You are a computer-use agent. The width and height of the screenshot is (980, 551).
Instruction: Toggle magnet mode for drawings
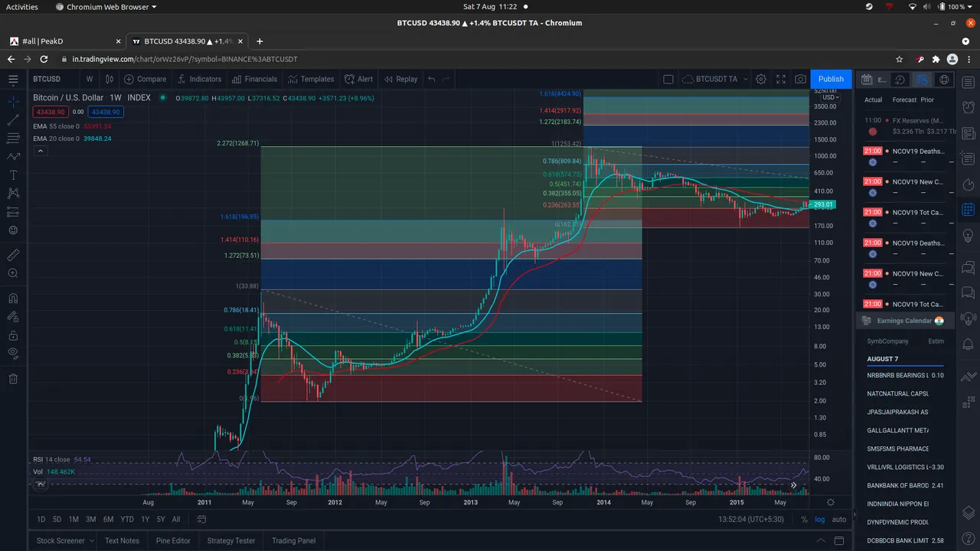(x=13, y=298)
